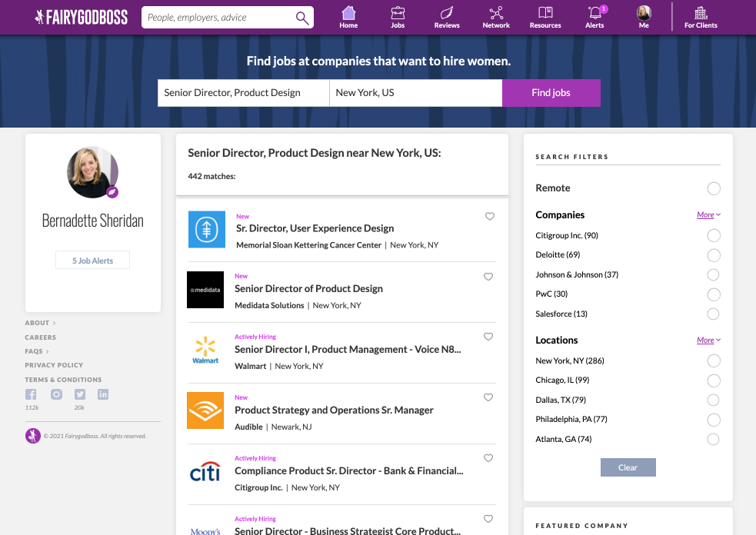Screen dimensions: 756x535
Task: Expand More under Companies
Action: coord(708,215)
